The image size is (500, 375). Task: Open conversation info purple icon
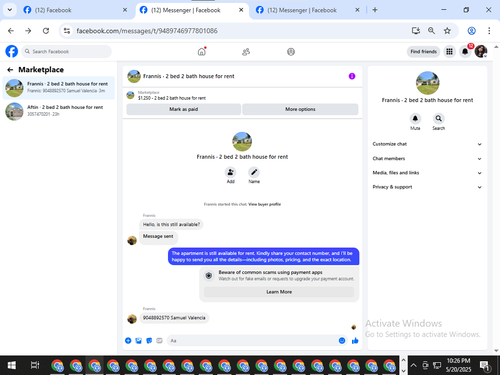pyautogui.click(x=352, y=76)
